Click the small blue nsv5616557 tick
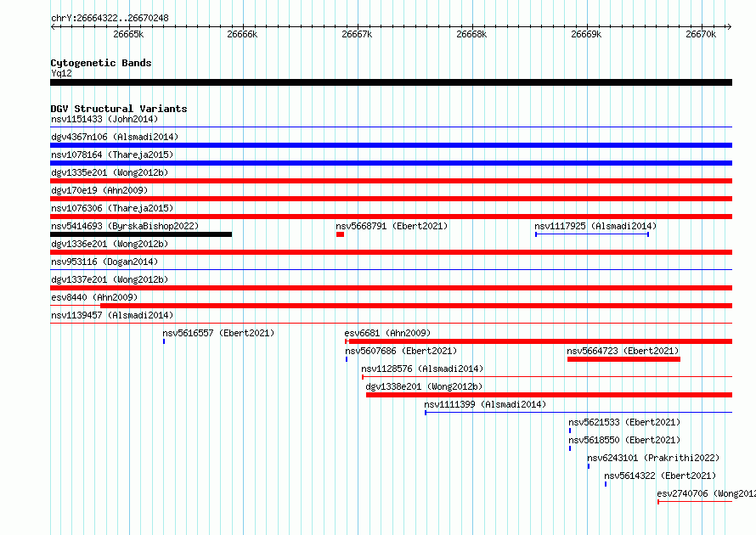The height and width of the screenshot is (535, 756). [x=164, y=341]
